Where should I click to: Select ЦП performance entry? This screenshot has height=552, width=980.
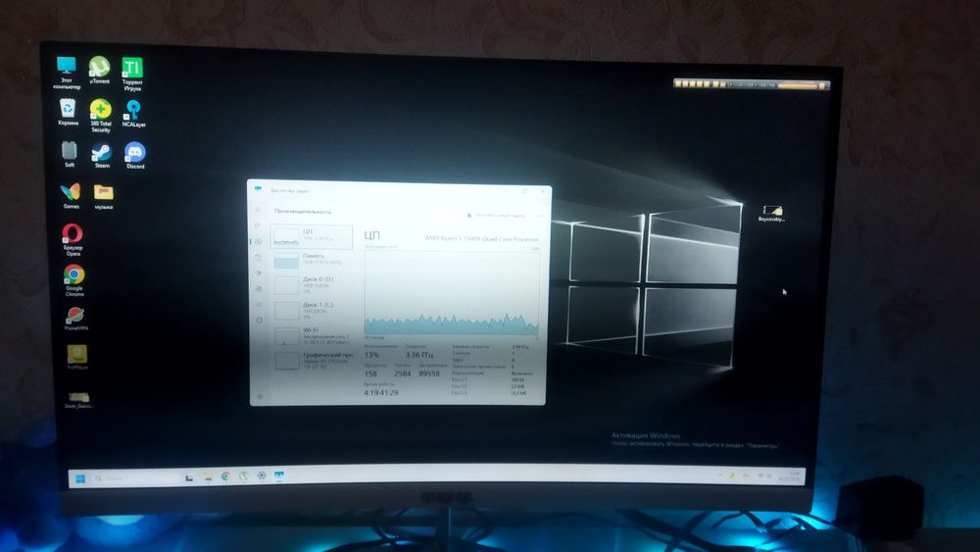click(x=312, y=236)
